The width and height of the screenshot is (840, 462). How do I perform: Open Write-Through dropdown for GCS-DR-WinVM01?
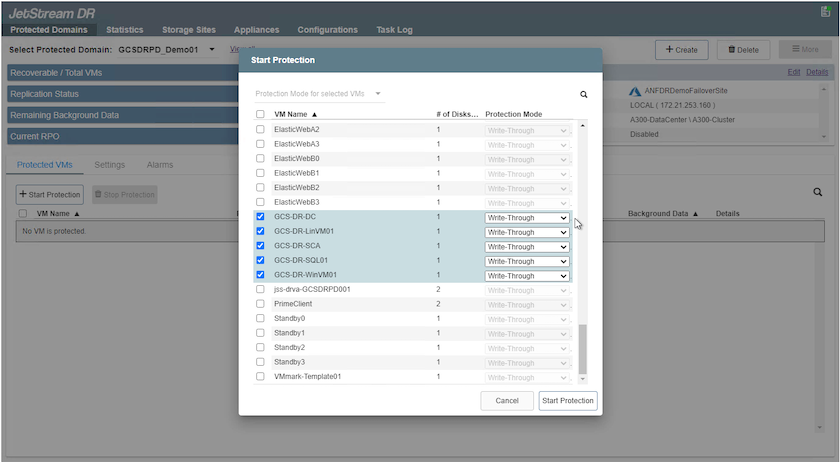[527, 276]
